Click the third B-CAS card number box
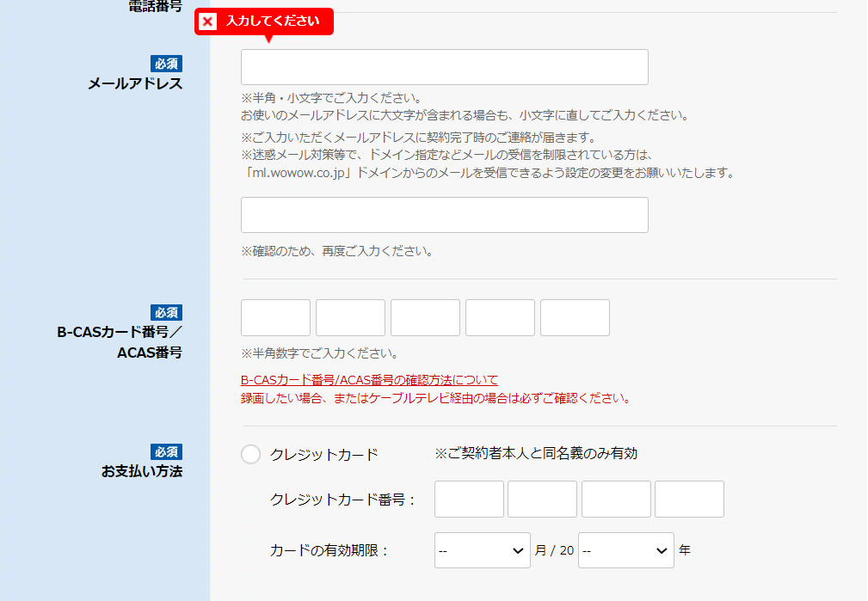868x601 pixels. [425, 318]
